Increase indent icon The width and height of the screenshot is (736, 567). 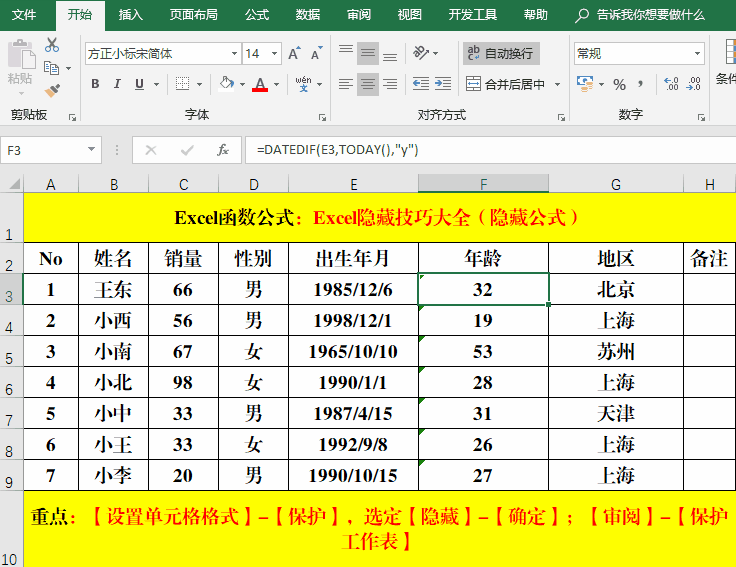point(443,84)
